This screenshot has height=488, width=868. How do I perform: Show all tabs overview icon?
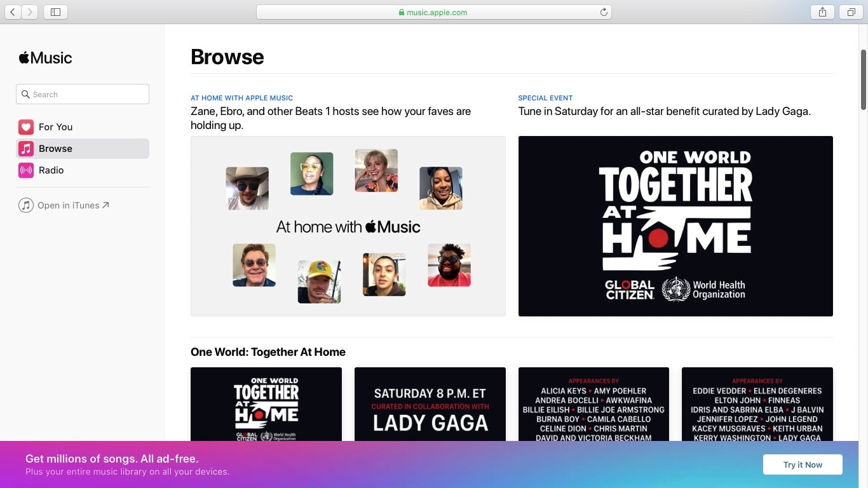(x=851, y=12)
